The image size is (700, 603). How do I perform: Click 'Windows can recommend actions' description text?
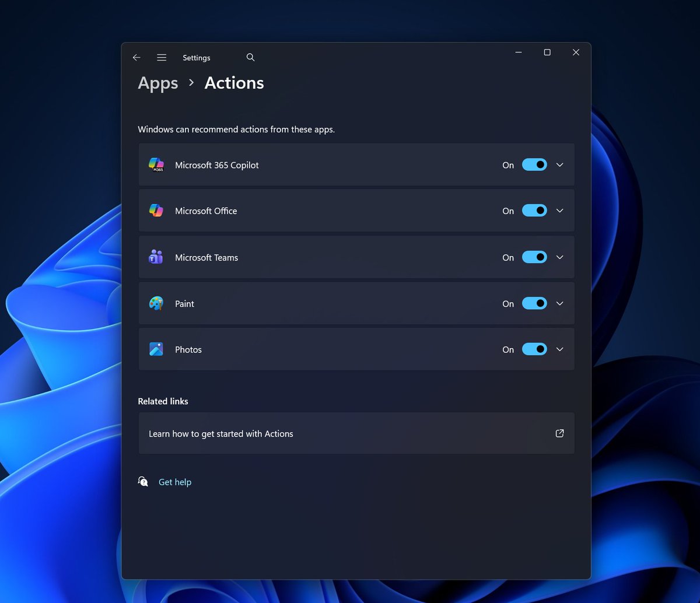click(x=236, y=129)
